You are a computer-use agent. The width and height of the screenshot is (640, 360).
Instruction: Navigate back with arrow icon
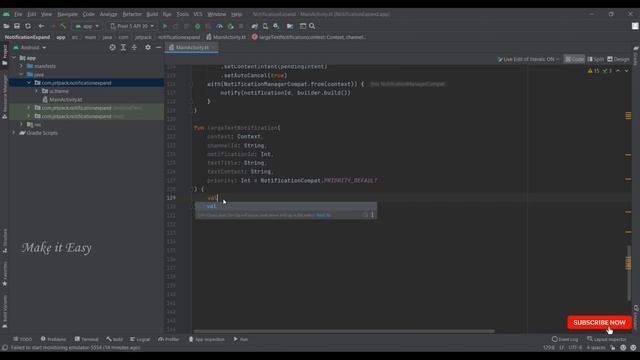coord(41,26)
